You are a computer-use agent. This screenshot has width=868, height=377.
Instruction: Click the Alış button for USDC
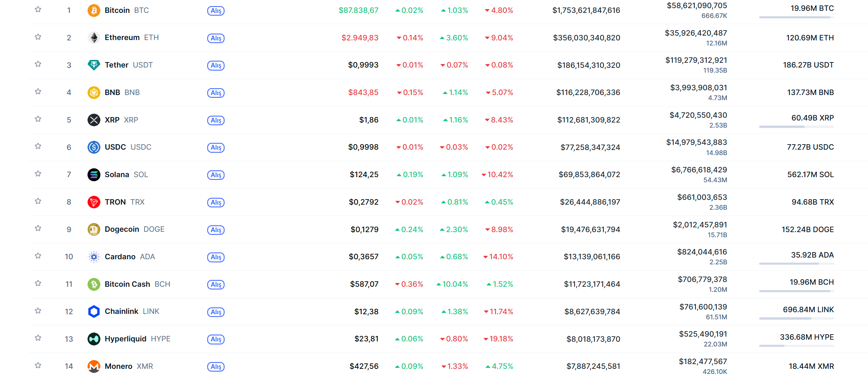point(216,148)
